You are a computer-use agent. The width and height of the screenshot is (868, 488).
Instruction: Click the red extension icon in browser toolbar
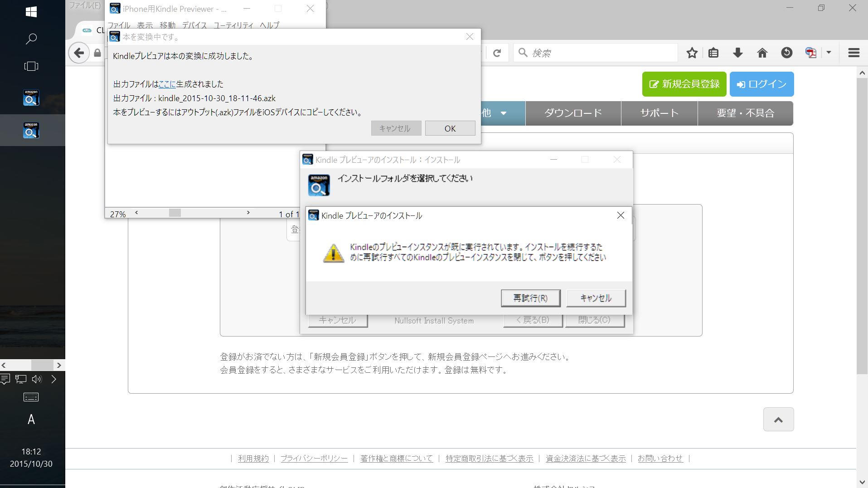point(811,53)
